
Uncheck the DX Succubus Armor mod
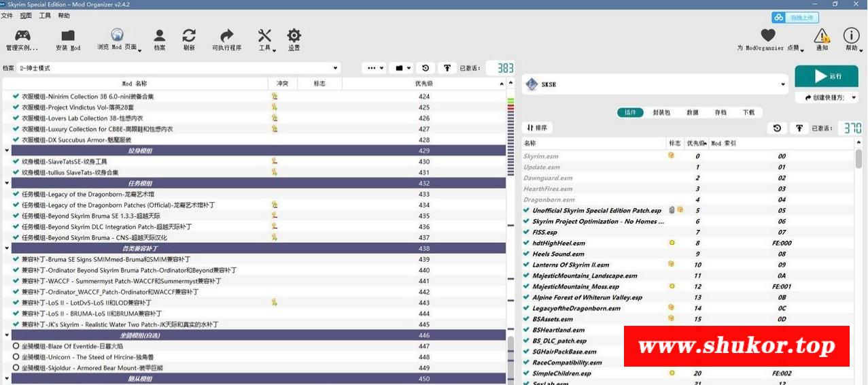tap(16, 140)
